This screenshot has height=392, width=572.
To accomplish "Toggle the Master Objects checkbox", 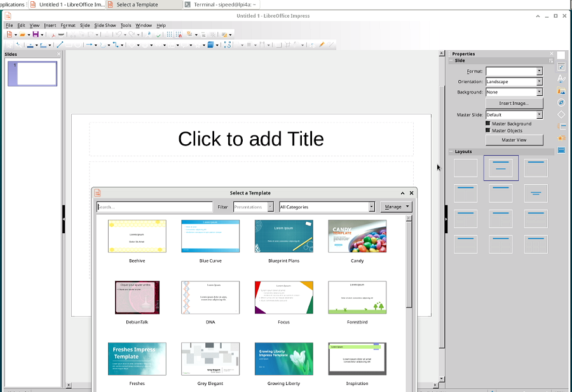I will pos(487,130).
